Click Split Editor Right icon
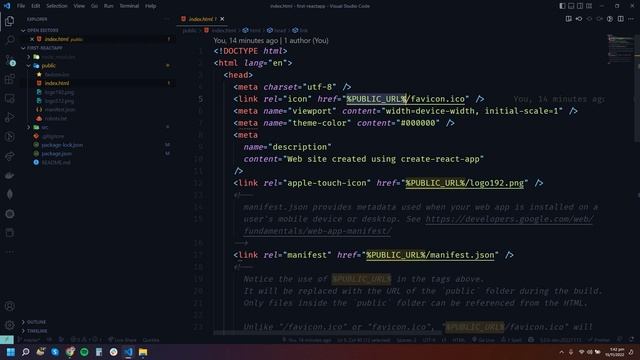Viewport: 640px width, 360px height. (x=621, y=19)
